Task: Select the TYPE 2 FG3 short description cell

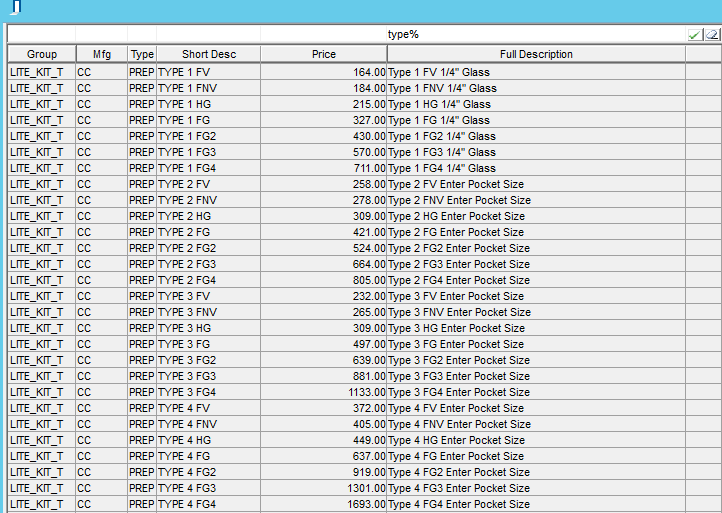Action: (x=209, y=264)
